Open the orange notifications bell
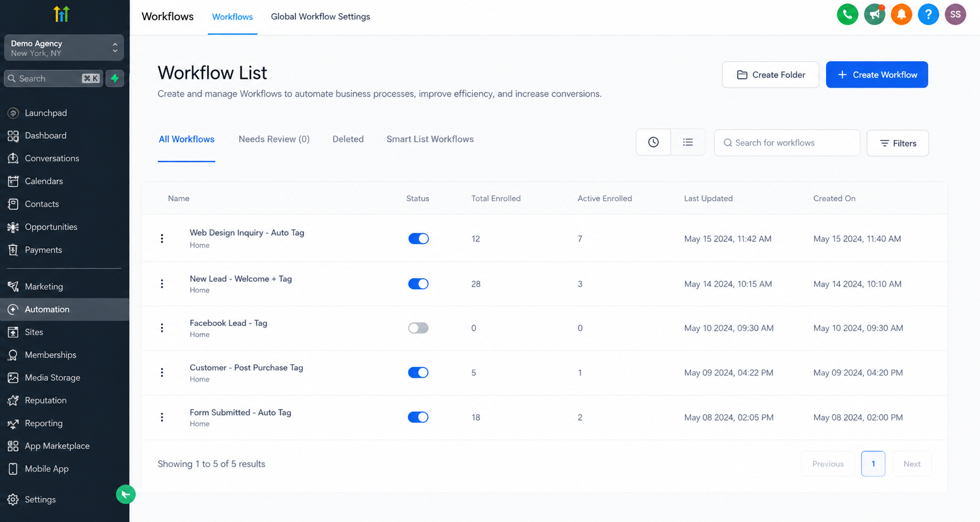980x522 pixels. pyautogui.click(x=901, y=14)
